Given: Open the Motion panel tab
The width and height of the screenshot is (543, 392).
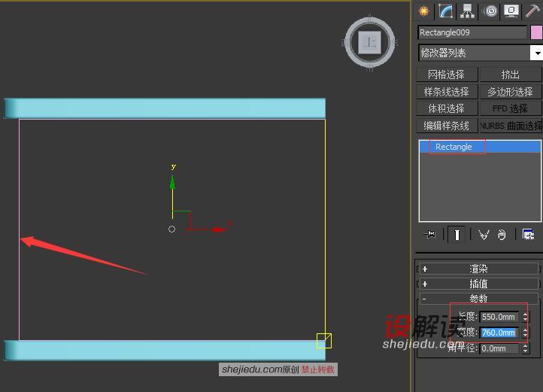Looking at the screenshot, I should (490, 11).
